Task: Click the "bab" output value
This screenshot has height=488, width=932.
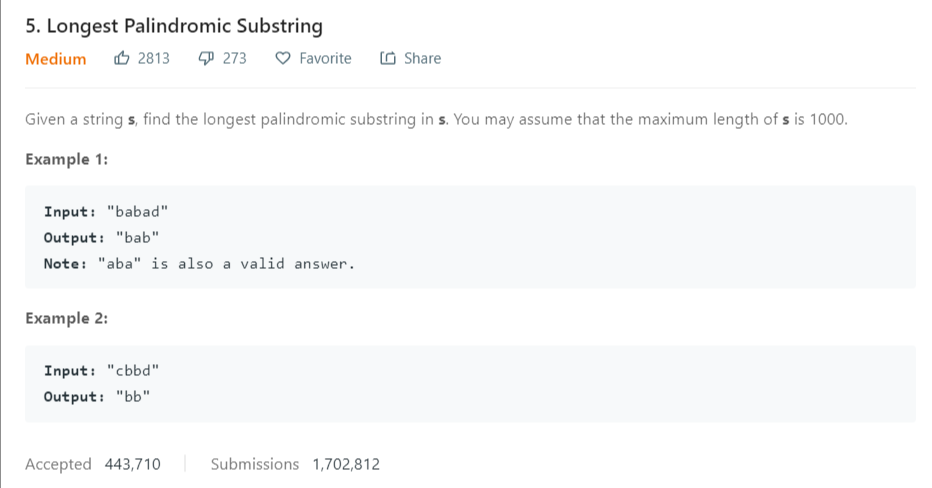Action: (x=137, y=238)
